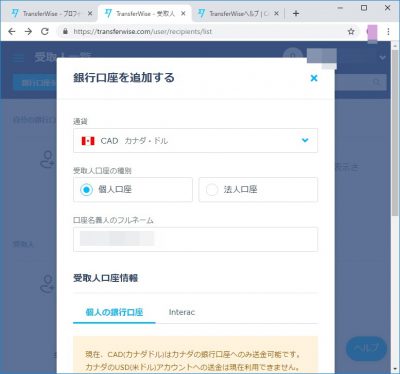Click the search magnifier icon in background page

376,82
